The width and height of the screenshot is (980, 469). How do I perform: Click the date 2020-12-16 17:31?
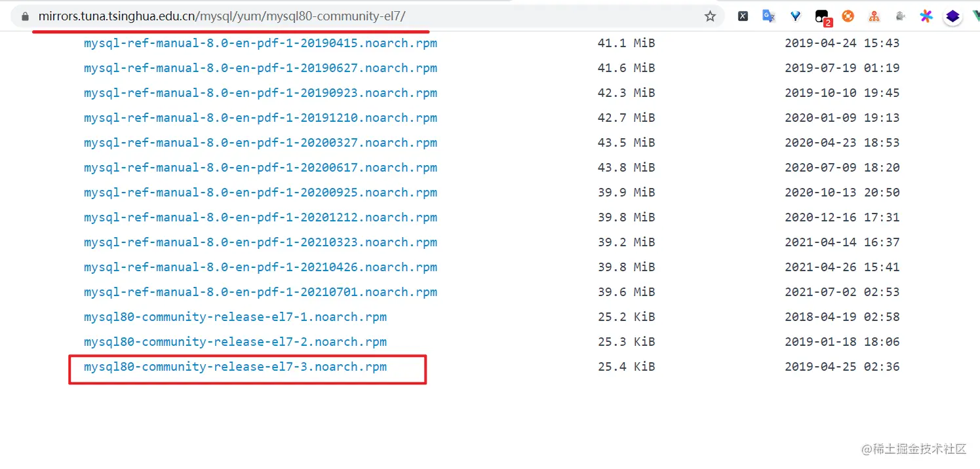(x=842, y=217)
